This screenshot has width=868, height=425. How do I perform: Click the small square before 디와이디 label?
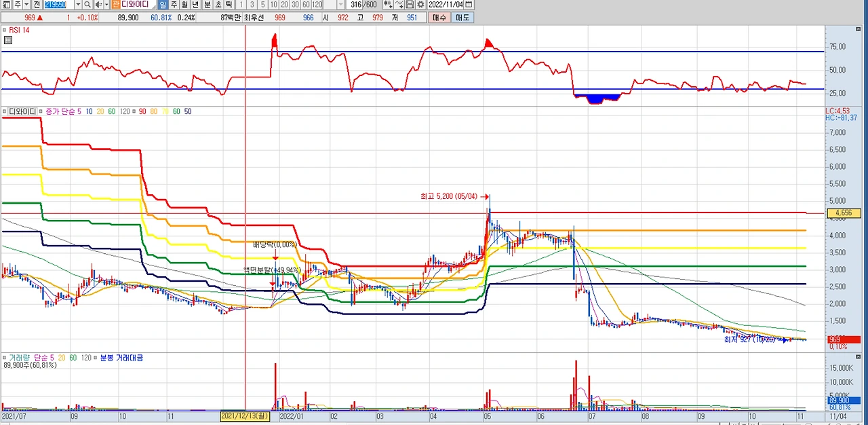[x=4, y=111]
